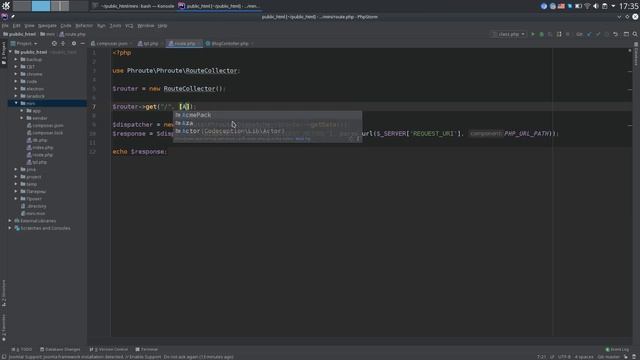Expand Scratches and Consoles node
Screen dimensions: 640x360
[x=10, y=228]
